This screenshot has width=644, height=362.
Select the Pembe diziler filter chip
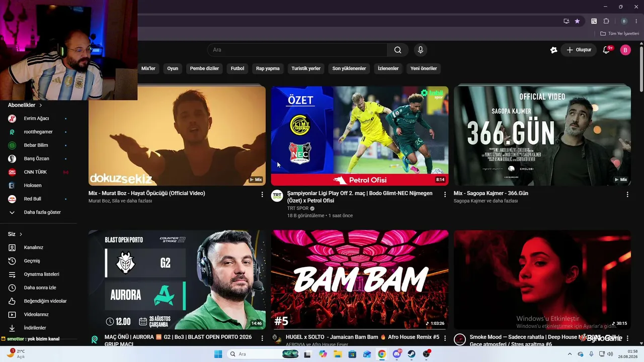204,68
